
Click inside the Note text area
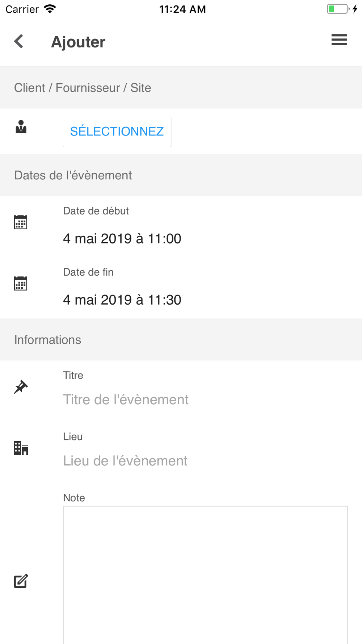[205, 574]
